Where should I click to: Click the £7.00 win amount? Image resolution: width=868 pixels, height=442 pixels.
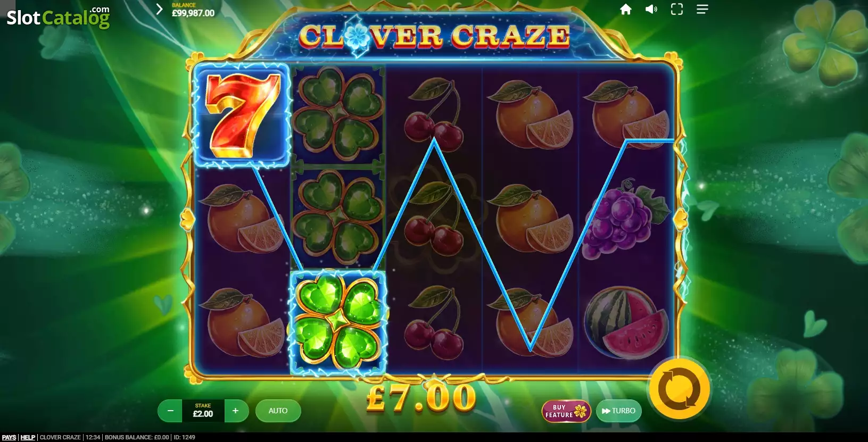point(421,398)
